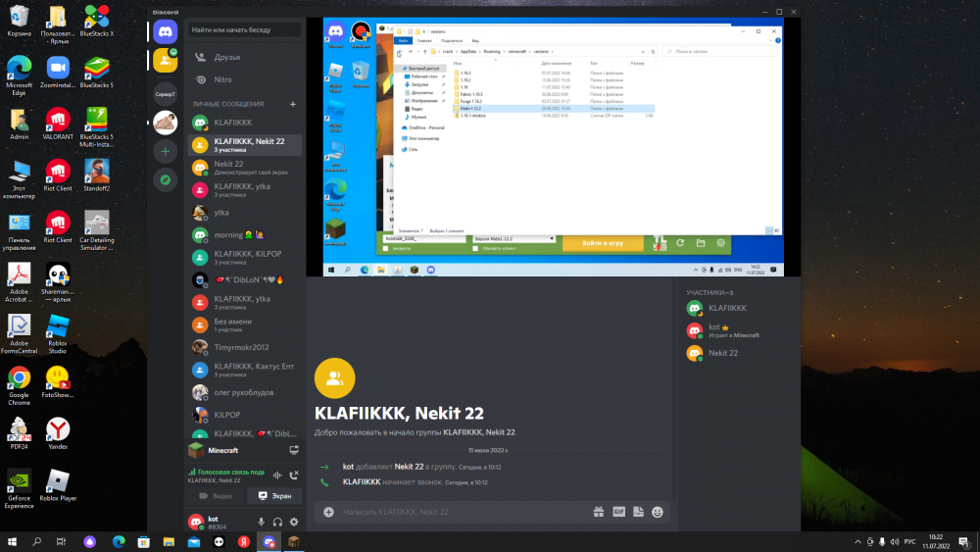Viewport: 980px width, 552px height.
Task: Click message input field
Action: 463,512
